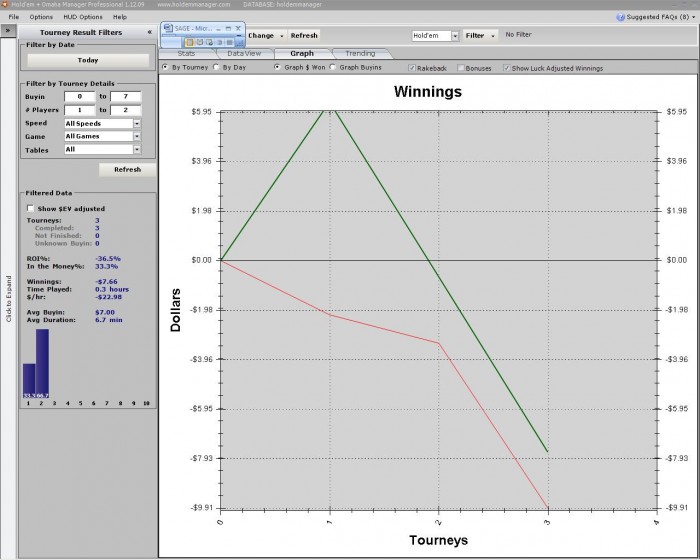The height and width of the screenshot is (560, 700).
Task: Open the Change dropdown button
Action: coord(266,35)
